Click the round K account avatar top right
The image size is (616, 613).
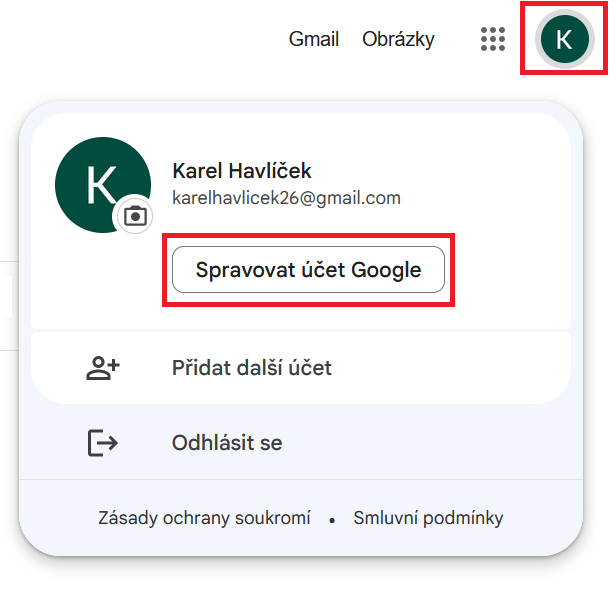point(564,40)
